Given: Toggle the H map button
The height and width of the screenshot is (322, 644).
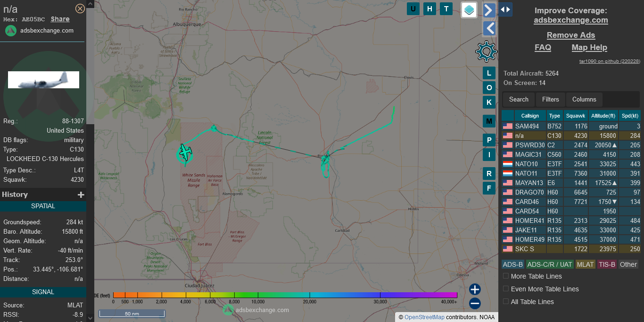Looking at the screenshot, I should pos(429,8).
